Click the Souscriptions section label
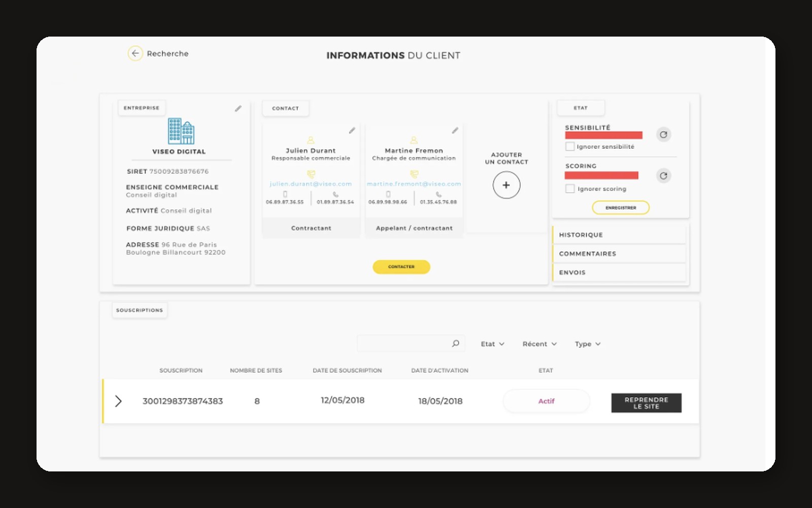812x508 pixels. click(x=140, y=310)
